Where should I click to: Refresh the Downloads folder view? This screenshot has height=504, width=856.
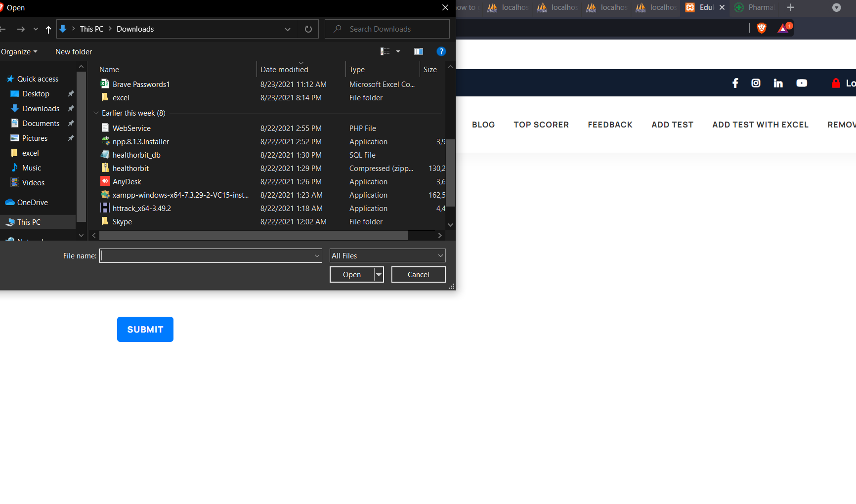[x=308, y=29]
